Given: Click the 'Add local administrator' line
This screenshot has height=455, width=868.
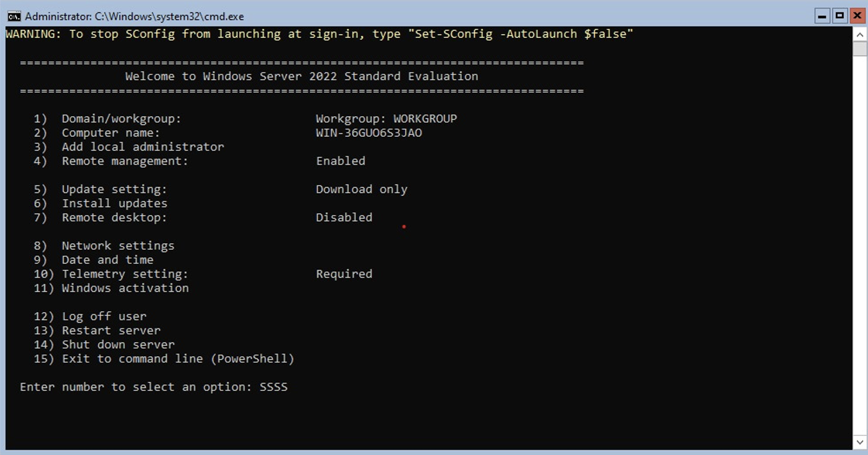Looking at the screenshot, I should click(143, 147).
